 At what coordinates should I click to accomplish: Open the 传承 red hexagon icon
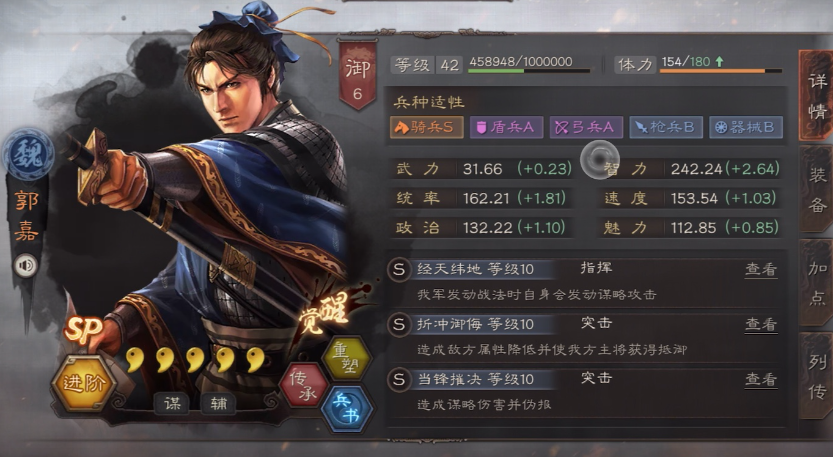(304, 386)
